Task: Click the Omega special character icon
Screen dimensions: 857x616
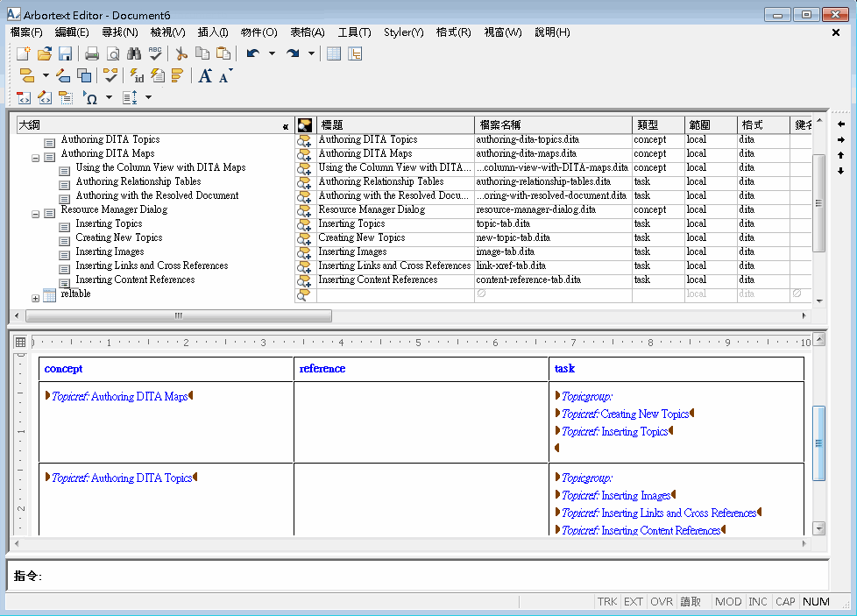Action: click(x=90, y=98)
